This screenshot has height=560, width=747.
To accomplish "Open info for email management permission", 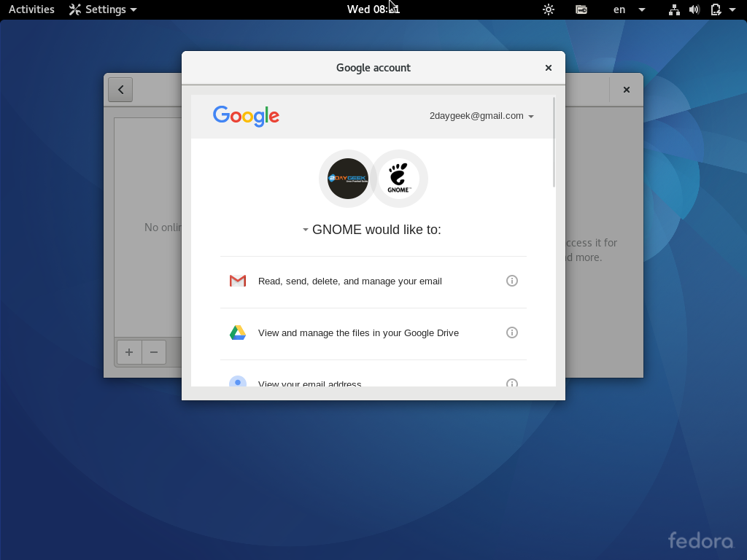I will coord(511,281).
